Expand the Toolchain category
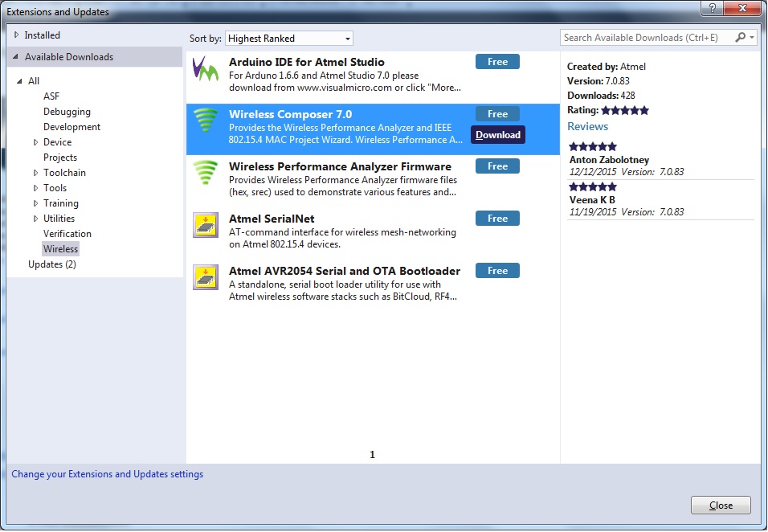 [x=35, y=173]
